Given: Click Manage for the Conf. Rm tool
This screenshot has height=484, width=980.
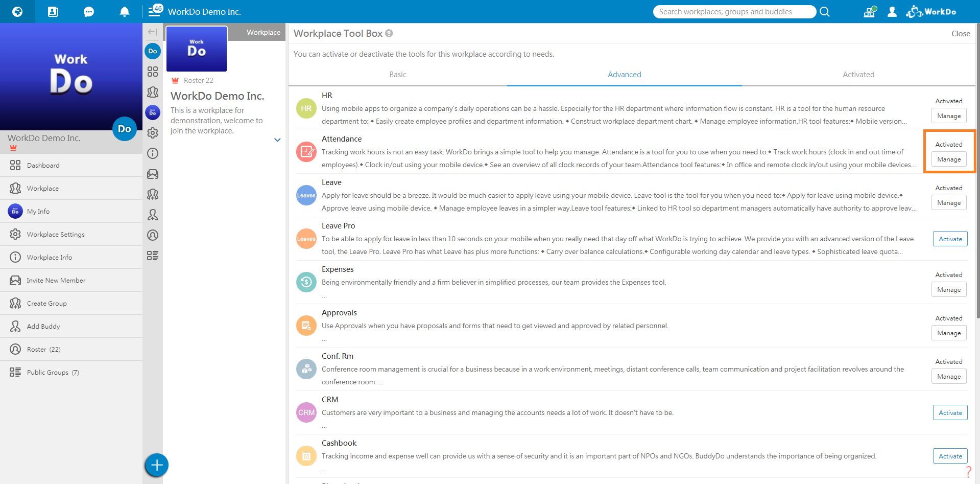Looking at the screenshot, I should 949,377.
